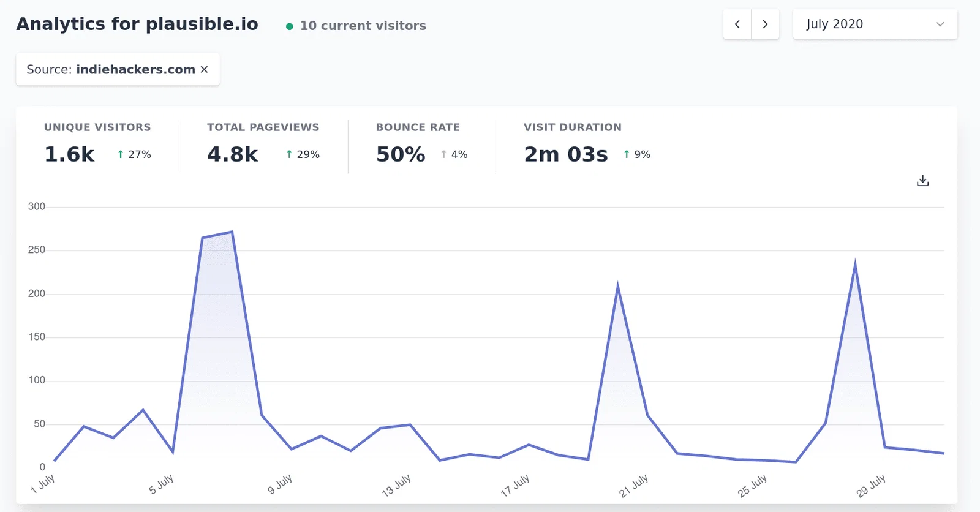980x512 pixels.
Task: Click the 27% visitors change indicator
Action: click(134, 154)
